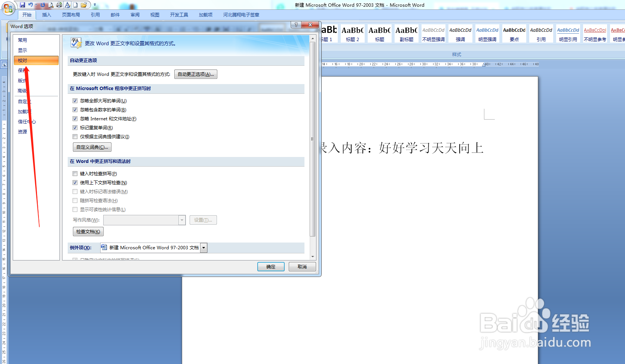Toggle 忽略 Internet 和文件地址 checkbox
Image resolution: width=625 pixels, height=364 pixels.
coord(75,119)
